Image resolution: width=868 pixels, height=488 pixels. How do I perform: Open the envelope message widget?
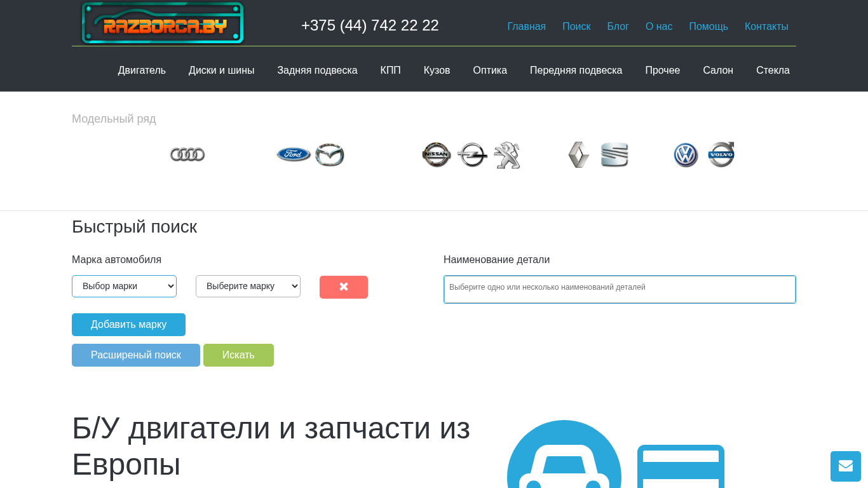point(846,466)
